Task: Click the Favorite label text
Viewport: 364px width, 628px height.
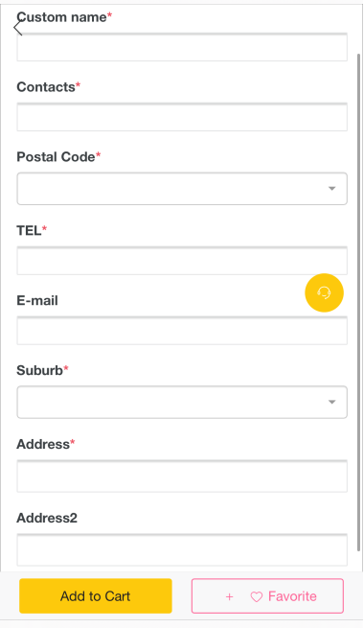Action: pyautogui.click(x=292, y=596)
